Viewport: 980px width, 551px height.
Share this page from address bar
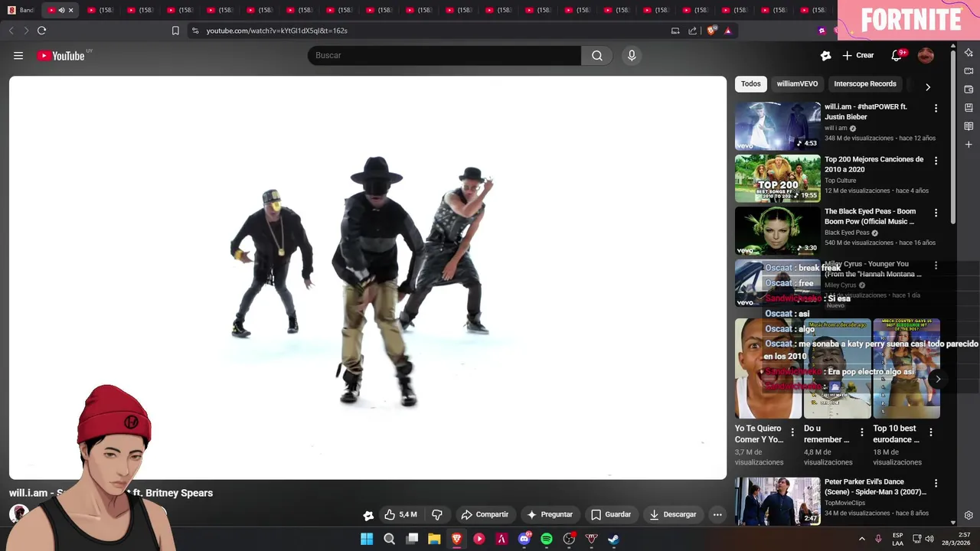pyautogui.click(x=693, y=31)
